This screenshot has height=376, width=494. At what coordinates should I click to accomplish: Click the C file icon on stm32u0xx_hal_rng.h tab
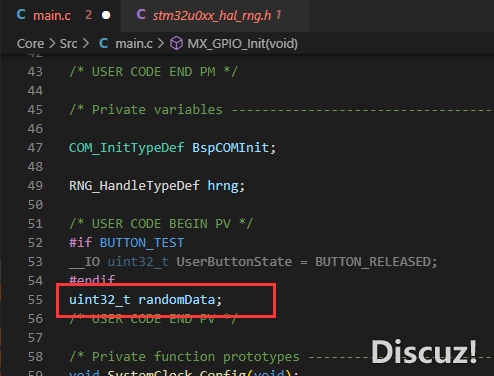coord(141,15)
